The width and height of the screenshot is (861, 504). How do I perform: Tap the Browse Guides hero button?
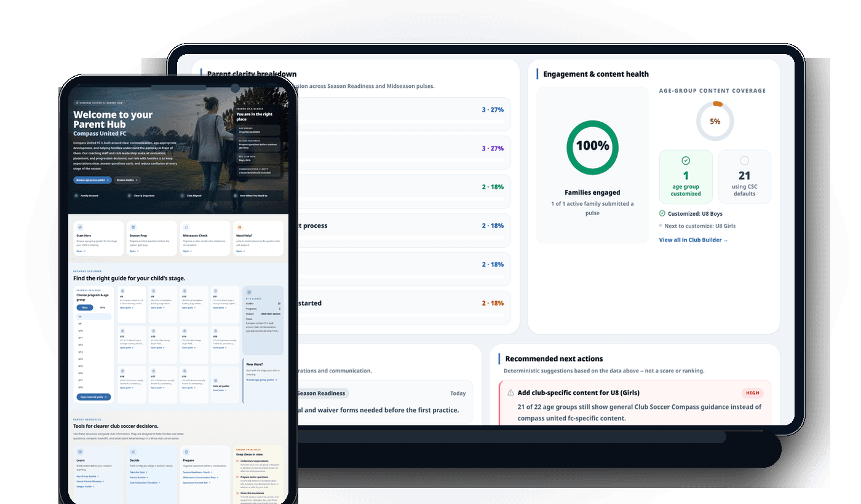127,180
